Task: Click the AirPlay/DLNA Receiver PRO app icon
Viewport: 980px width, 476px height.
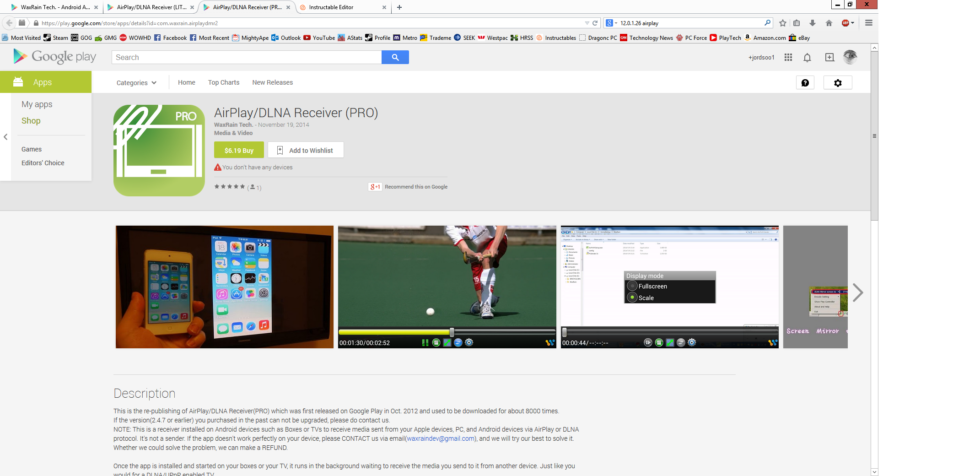Action: pyautogui.click(x=159, y=151)
